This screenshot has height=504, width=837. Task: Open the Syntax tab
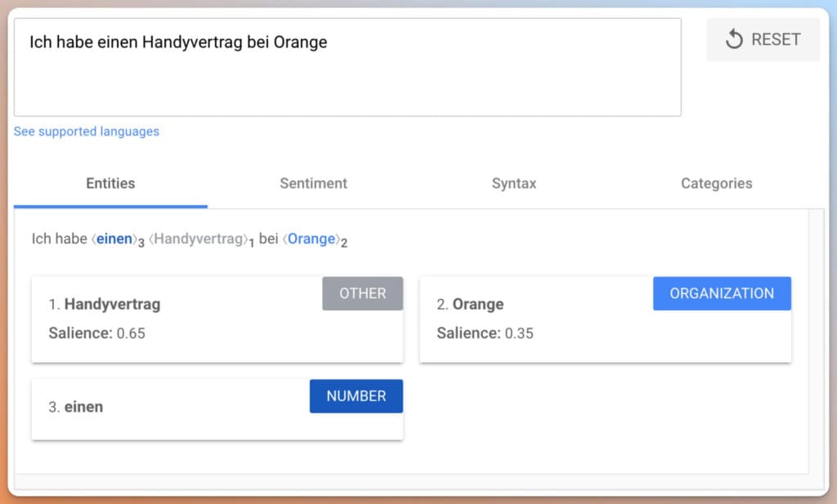click(514, 184)
